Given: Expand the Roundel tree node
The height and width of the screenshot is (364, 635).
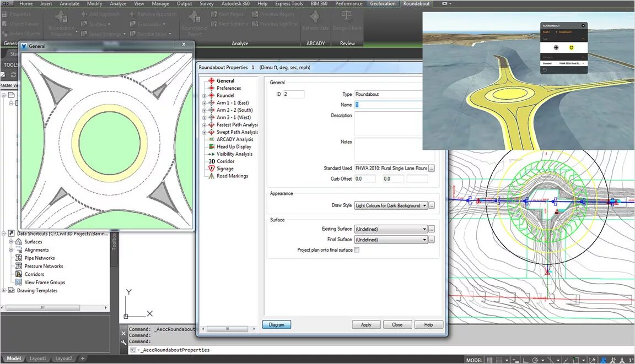Looking at the screenshot, I should pos(205,96).
